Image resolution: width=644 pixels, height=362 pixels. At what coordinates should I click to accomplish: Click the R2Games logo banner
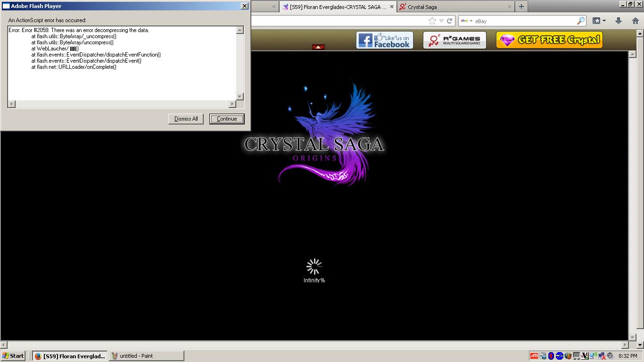point(454,41)
